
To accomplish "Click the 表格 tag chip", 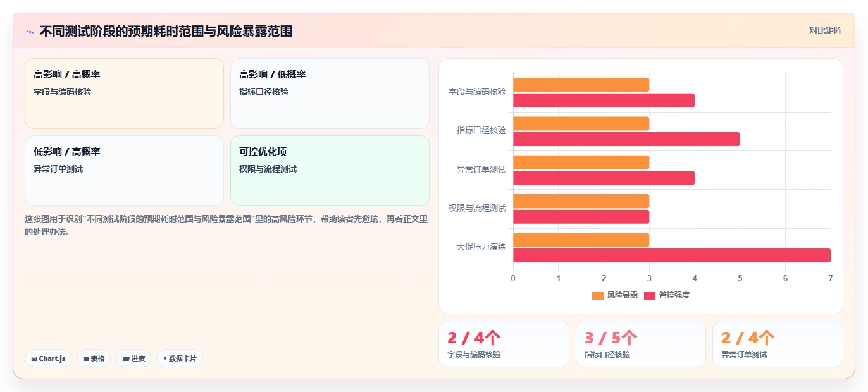I will [94, 358].
